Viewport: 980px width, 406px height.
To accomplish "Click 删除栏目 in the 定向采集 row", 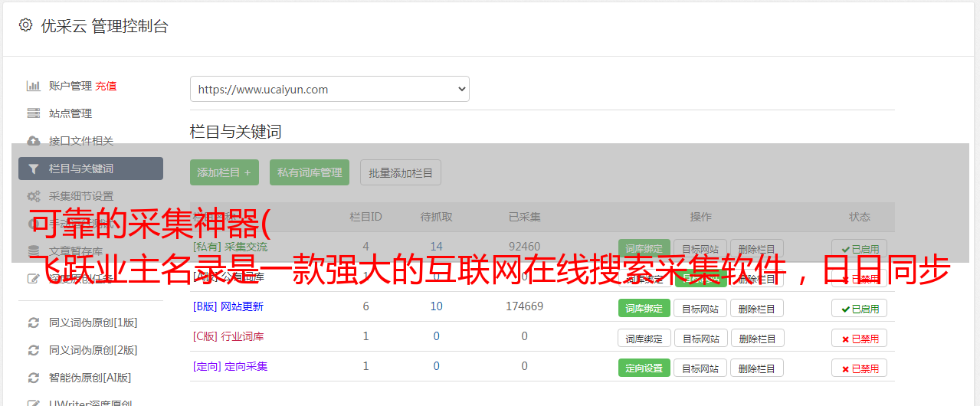I will click(x=757, y=368).
